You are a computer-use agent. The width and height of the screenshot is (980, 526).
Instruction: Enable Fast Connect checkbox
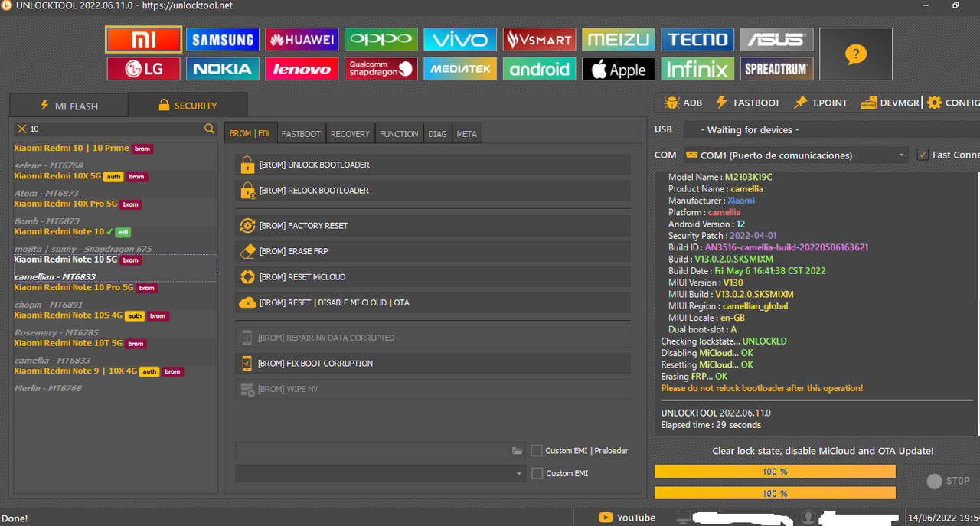(x=923, y=155)
